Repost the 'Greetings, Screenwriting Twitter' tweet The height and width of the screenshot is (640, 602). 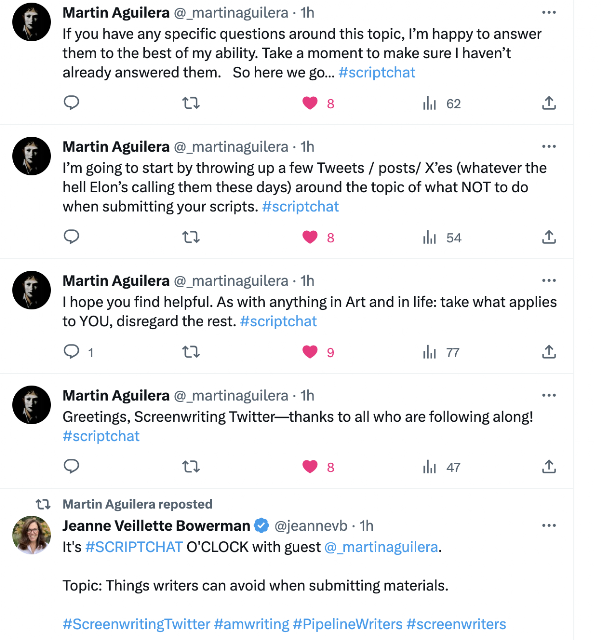pos(191,466)
